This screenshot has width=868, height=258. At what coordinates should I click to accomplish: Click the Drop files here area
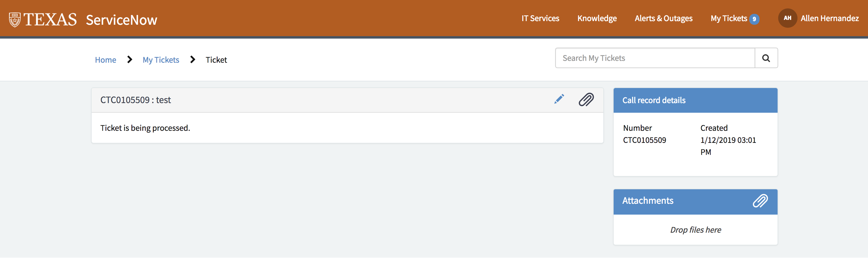pos(695,230)
